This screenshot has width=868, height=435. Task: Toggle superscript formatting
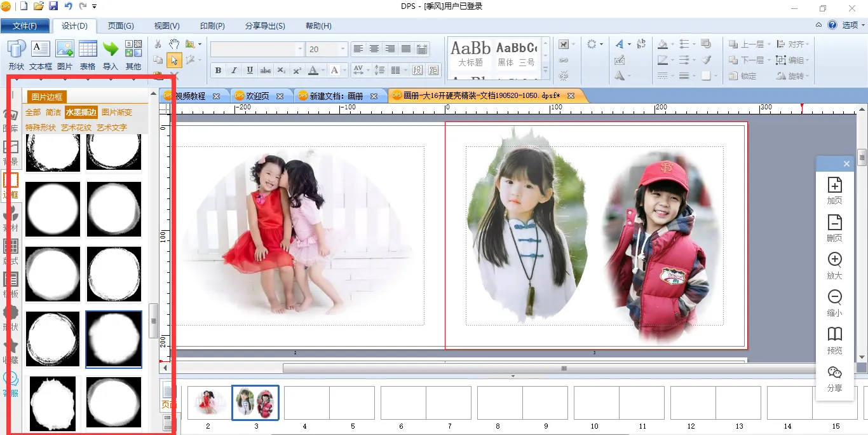click(x=297, y=70)
